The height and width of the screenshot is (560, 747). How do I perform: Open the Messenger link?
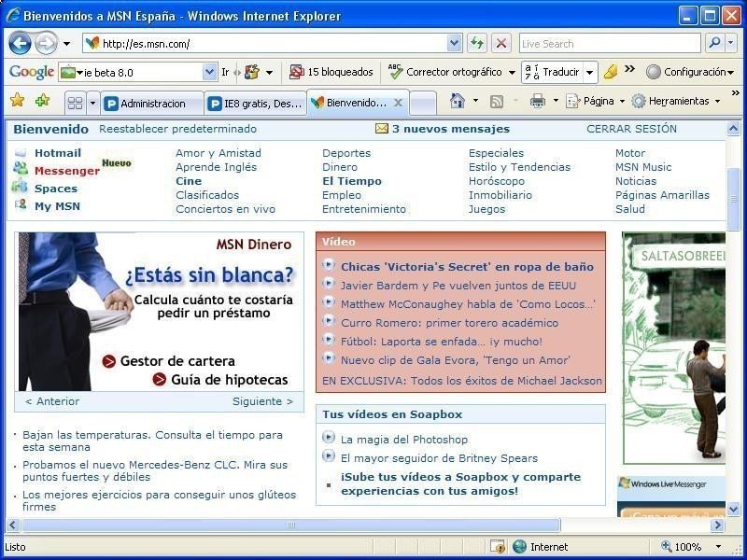[67, 171]
